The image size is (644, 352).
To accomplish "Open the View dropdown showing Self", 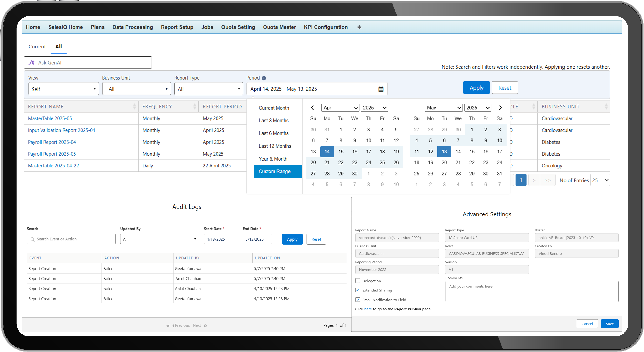I will pyautogui.click(x=63, y=89).
